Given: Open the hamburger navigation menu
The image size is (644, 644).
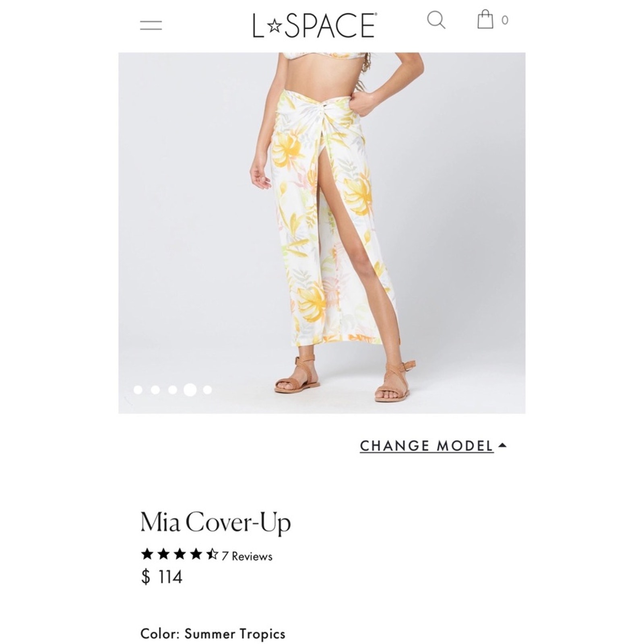Looking at the screenshot, I should [x=151, y=25].
